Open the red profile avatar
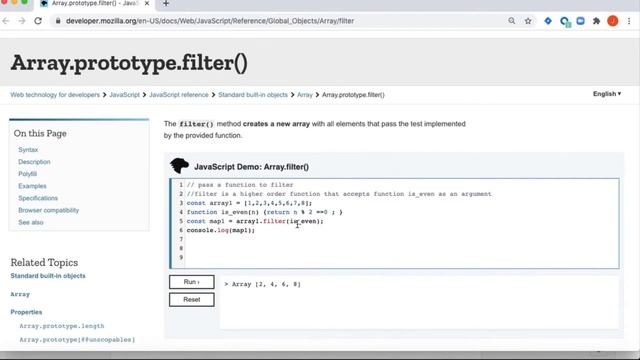The height and width of the screenshot is (360, 640). click(613, 21)
